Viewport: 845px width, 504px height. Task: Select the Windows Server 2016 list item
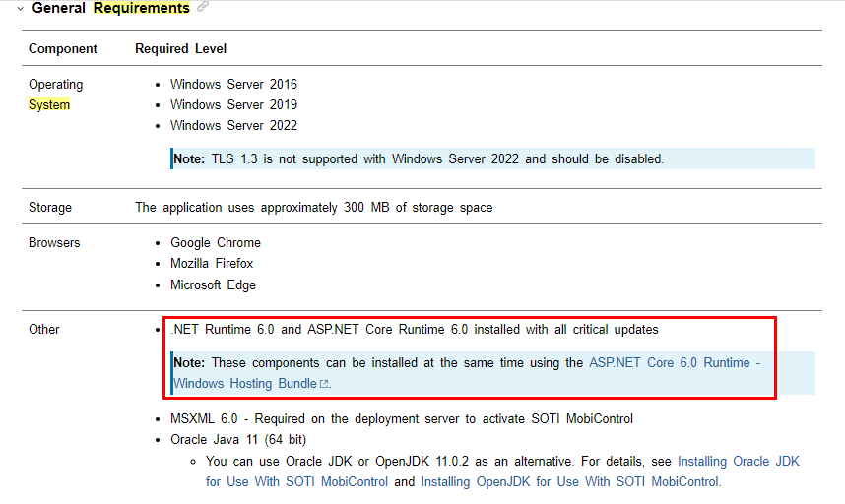click(233, 85)
